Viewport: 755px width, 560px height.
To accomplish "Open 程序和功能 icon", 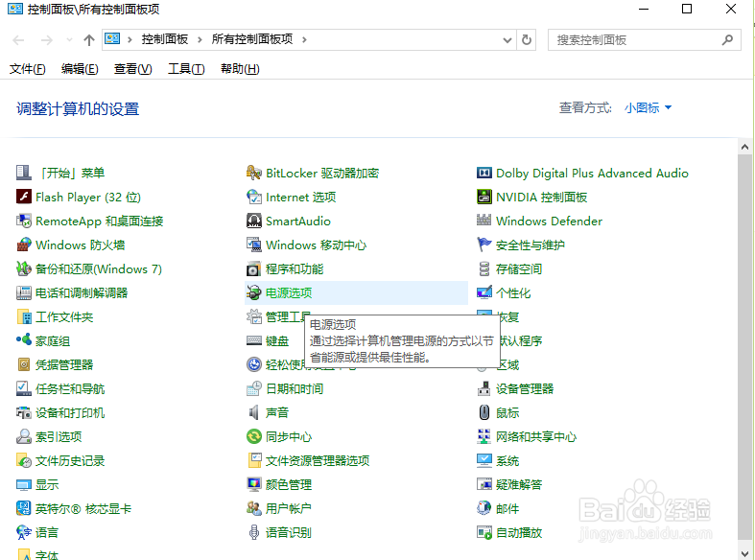I will (x=254, y=268).
